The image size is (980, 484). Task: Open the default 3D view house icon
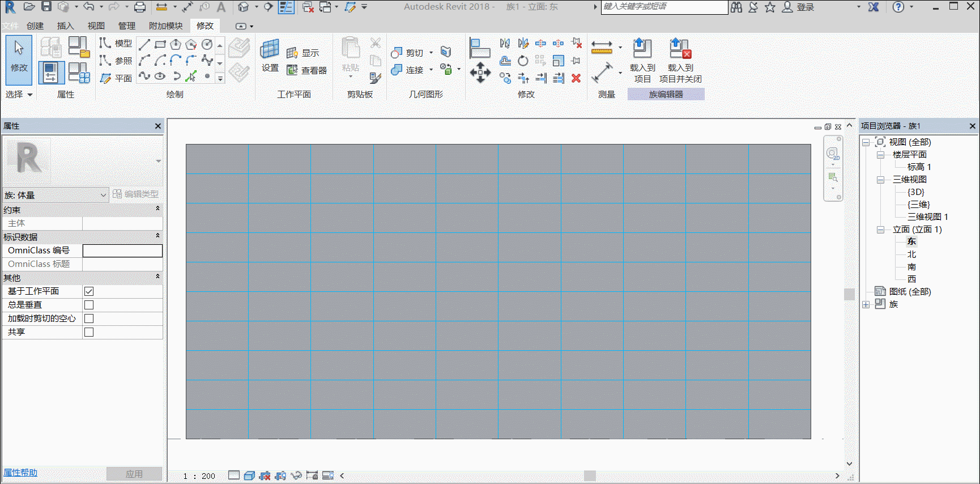(x=244, y=7)
